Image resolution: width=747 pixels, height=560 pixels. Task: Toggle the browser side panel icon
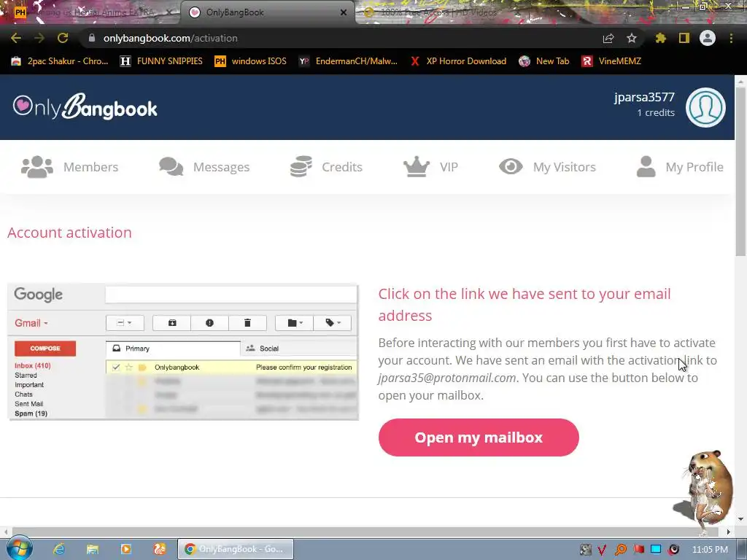684,38
